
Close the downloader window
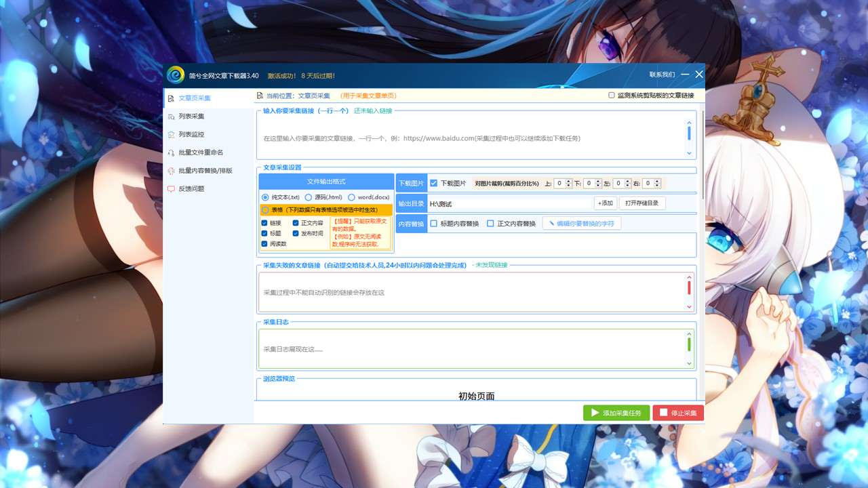699,75
